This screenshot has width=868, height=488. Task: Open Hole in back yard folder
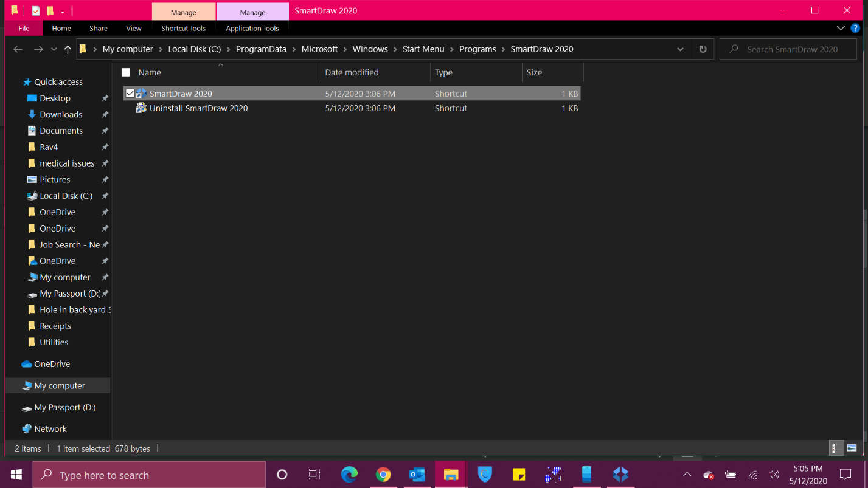[x=75, y=310]
